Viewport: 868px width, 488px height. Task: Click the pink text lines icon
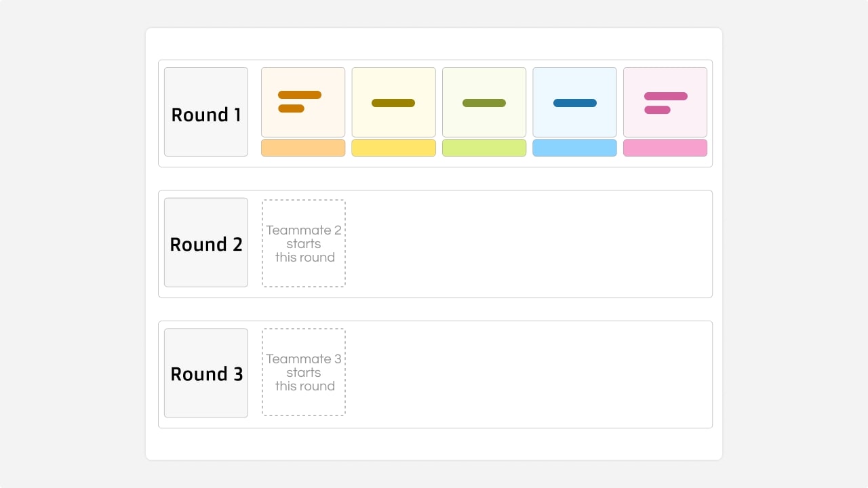pos(665,103)
